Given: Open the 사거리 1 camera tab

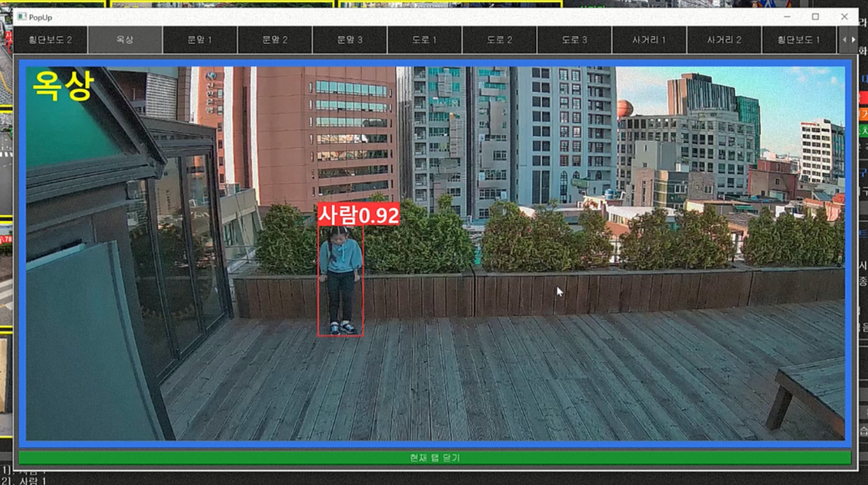Looking at the screenshot, I should pos(649,39).
